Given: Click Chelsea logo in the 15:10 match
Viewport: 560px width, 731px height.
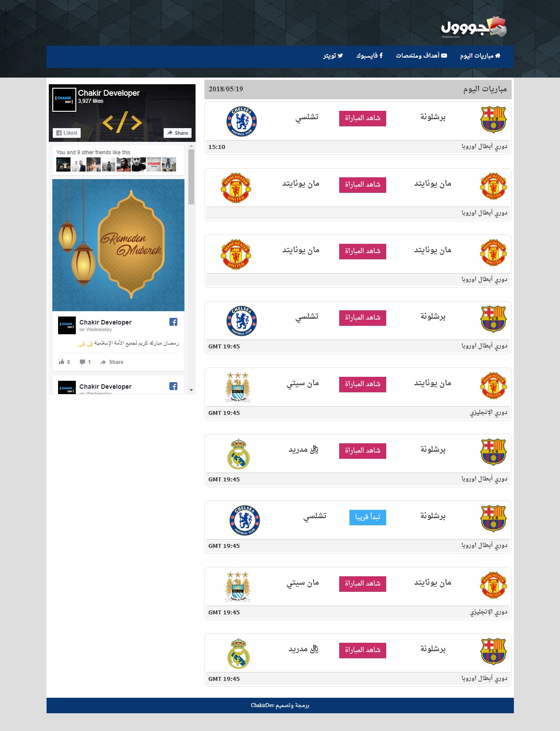Looking at the screenshot, I should tap(242, 121).
